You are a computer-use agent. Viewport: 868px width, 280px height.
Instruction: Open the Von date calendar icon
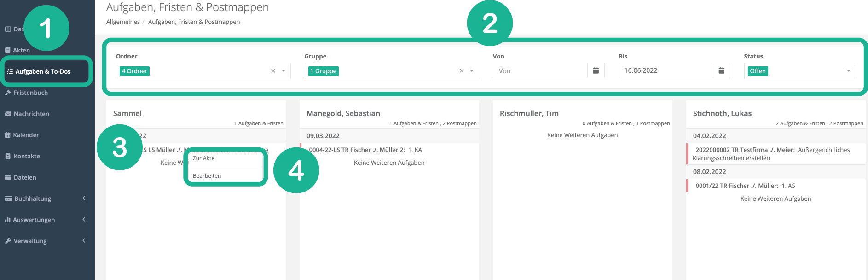pyautogui.click(x=596, y=70)
